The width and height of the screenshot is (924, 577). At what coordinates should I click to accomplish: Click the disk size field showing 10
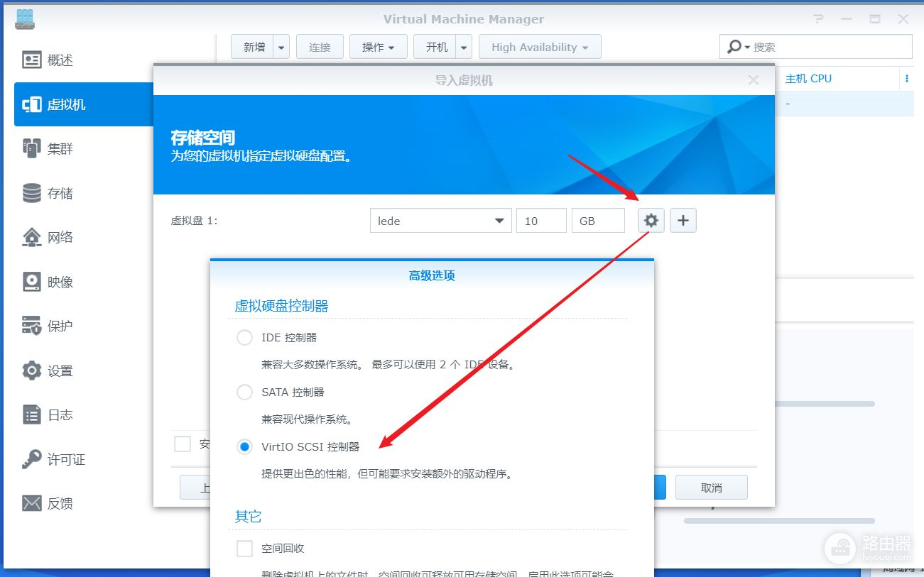(x=540, y=221)
